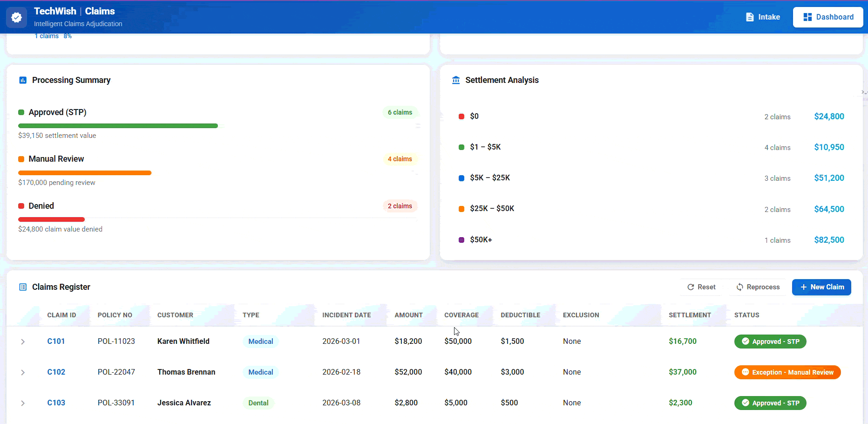Click the Dashboard grid icon
Image resolution: width=868 pixels, height=424 pixels.
pyautogui.click(x=807, y=17)
